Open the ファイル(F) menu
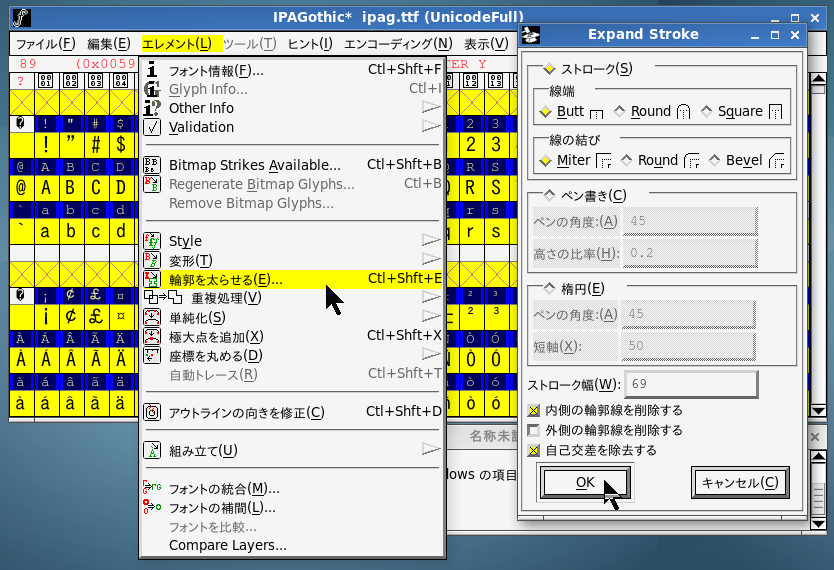Image resolution: width=834 pixels, height=570 pixels. 46,44
